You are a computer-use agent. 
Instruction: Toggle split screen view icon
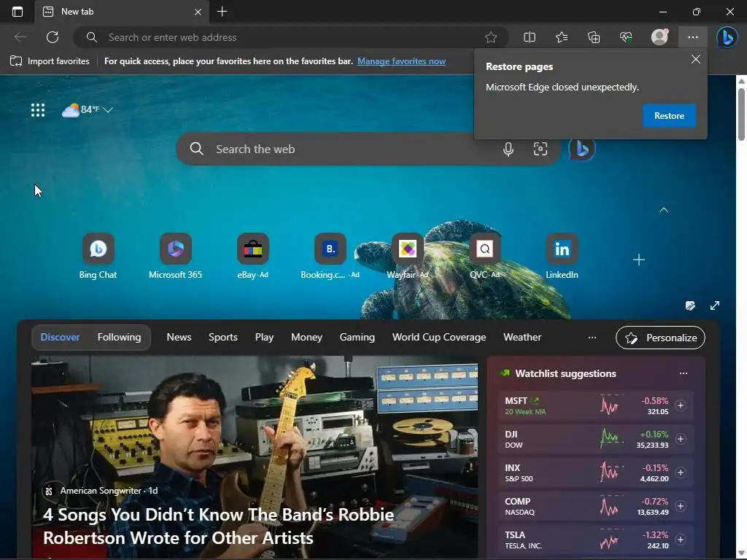point(530,37)
